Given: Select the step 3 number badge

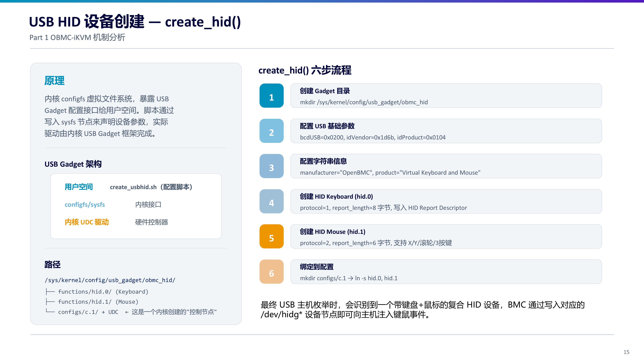Looking at the screenshot, I should 271,166.
